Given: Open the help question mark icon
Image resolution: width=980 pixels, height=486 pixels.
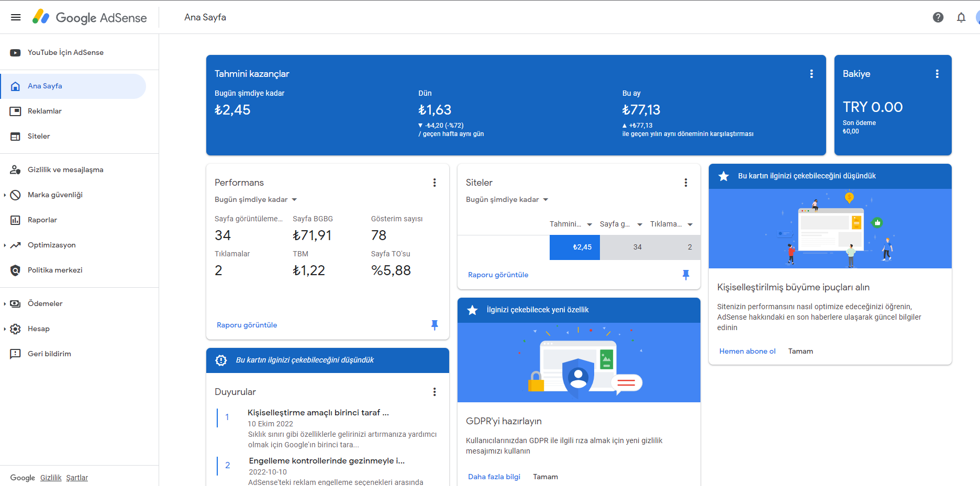Looking at the screenshot, I should [x=938, y=17].
